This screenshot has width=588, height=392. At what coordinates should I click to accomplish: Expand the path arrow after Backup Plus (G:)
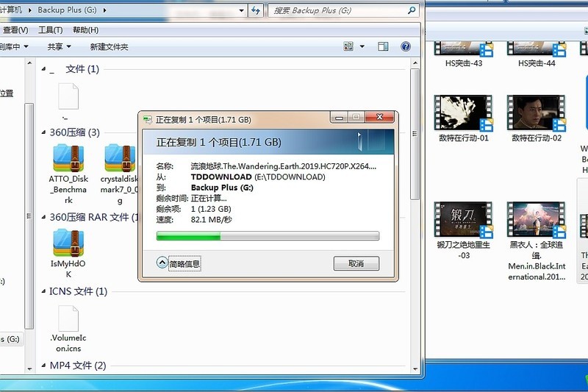pos(104,10)
